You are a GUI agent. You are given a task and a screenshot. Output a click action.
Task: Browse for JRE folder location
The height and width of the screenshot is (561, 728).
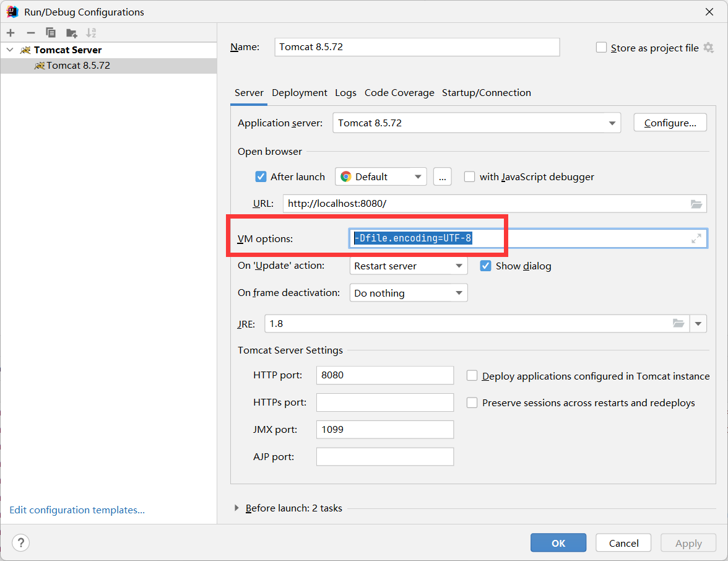[x=678, y=324]
